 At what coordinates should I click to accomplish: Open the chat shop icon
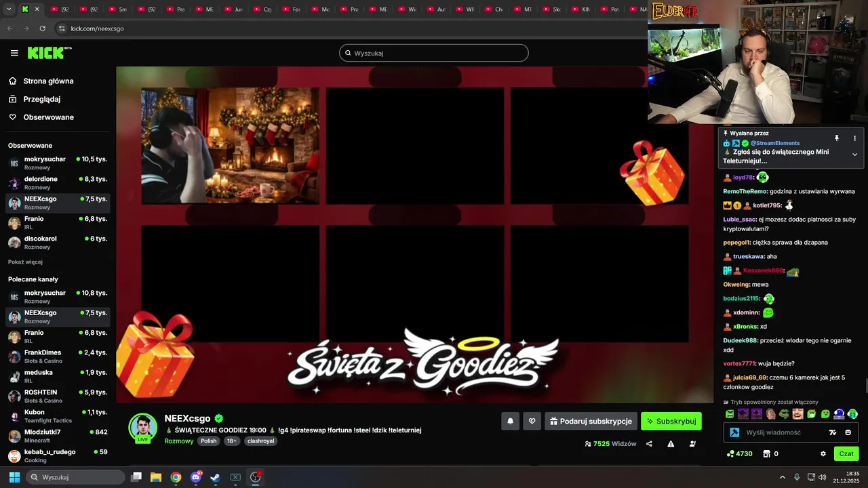coord(766,453)
